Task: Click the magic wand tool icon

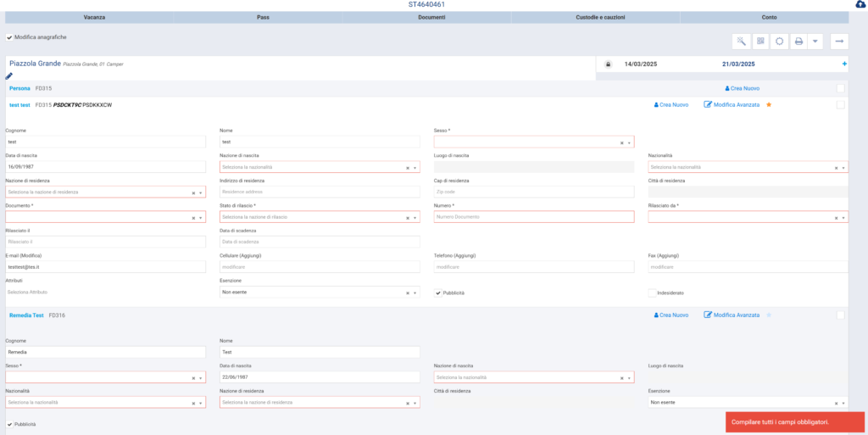Action: pos(741,41)
